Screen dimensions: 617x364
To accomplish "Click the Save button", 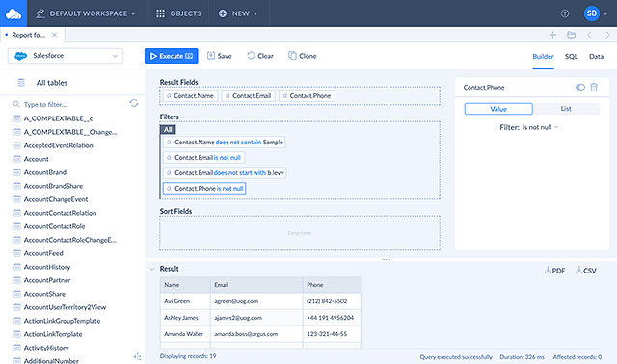I will pos(220,56).
